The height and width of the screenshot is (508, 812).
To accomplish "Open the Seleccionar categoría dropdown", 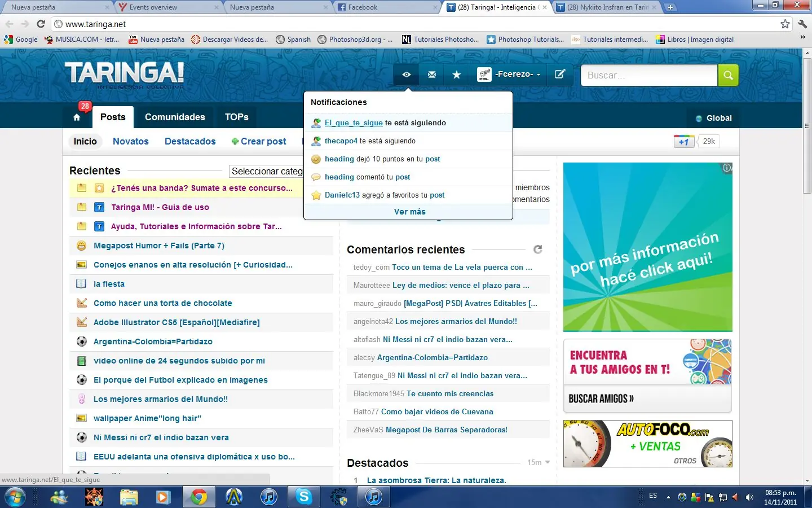I will click(x=266, y=171).
